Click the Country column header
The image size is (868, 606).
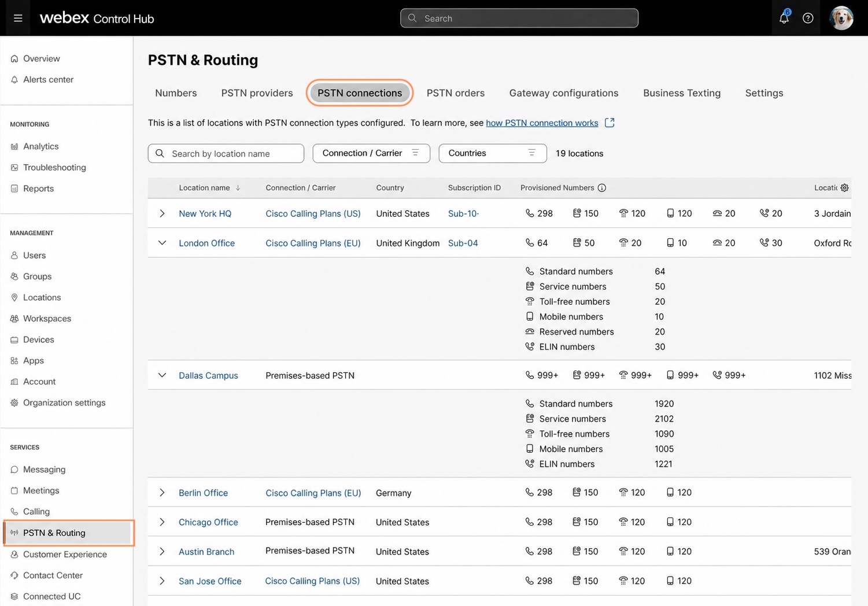tap(390, 188)
